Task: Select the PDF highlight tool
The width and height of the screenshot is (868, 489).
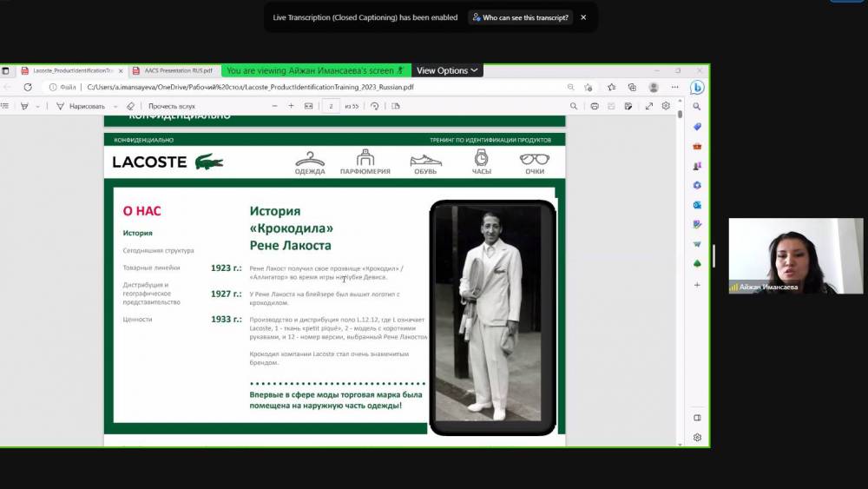Action: (24, 106)
